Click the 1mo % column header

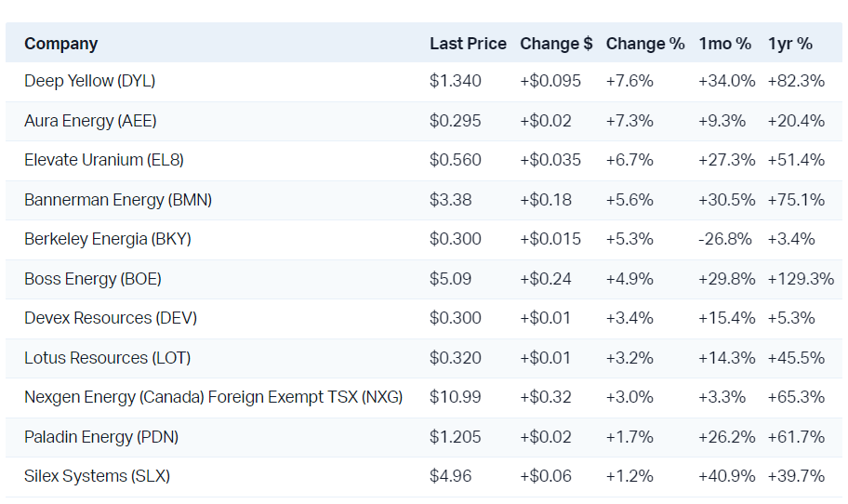tap(725, 44)
